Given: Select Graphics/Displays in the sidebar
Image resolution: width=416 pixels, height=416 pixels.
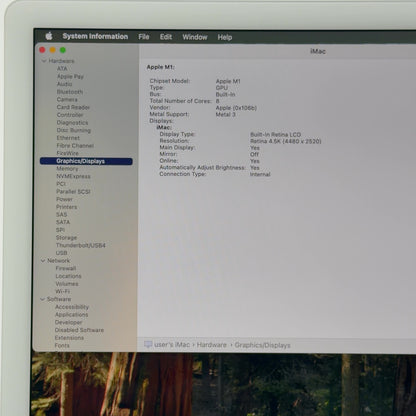Looking at the screenshot, I should pos(86,161).
